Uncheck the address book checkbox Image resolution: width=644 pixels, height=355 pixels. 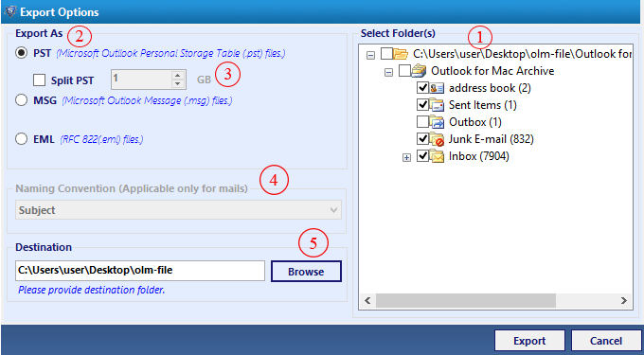click(x=422, y=88)
